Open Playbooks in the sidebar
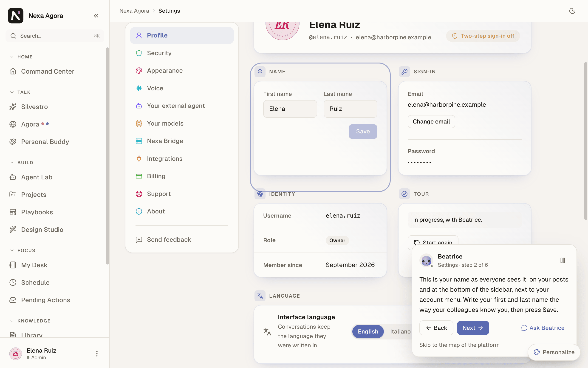The image size is (588, 368). [x=55, y=212]
